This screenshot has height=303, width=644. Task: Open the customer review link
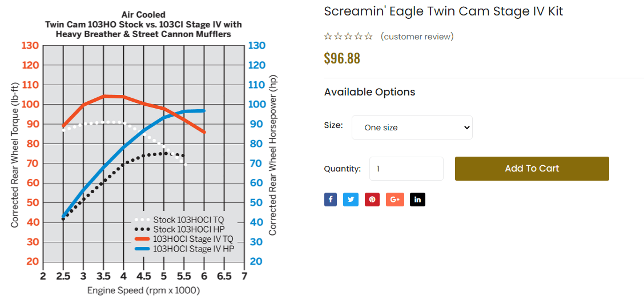[x=417, y=37]
